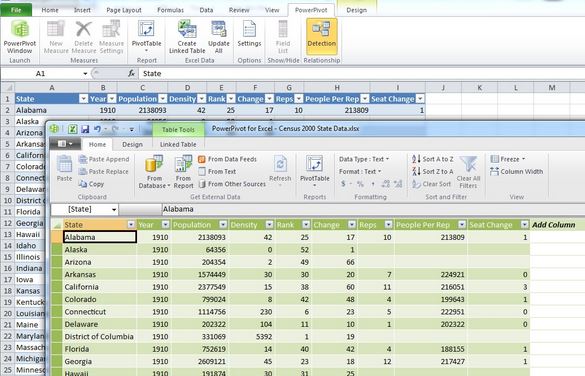The height and width of the screenshot is (376, 585).
Task: Select California cell in PowerPivot table
Action: [99, 287]
